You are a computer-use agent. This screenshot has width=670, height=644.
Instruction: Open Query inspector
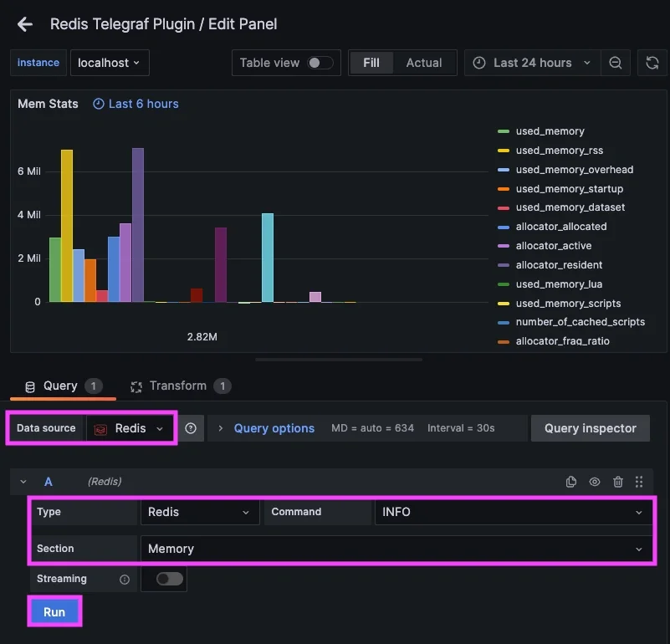pos(590,427)
